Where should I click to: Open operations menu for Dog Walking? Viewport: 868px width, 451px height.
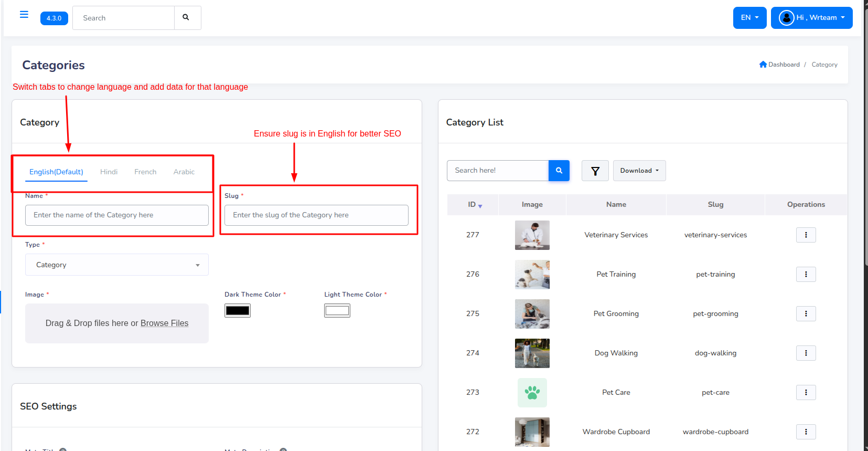click(806, 353)
